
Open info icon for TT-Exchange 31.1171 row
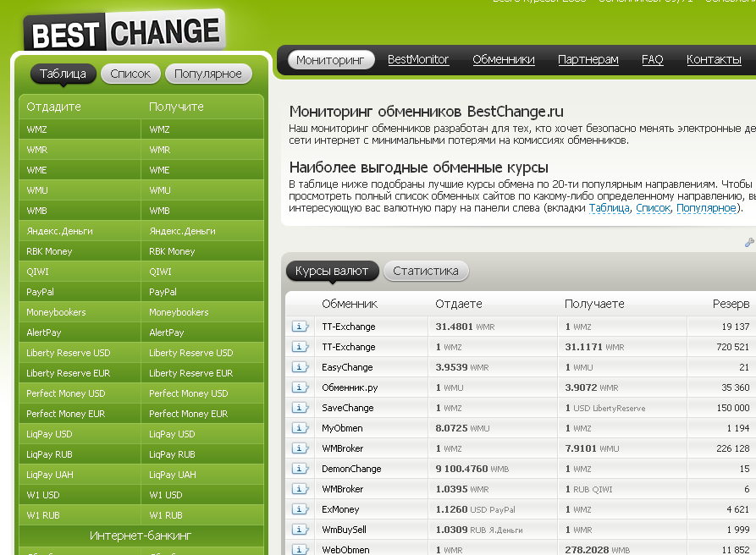click(300, 347)
